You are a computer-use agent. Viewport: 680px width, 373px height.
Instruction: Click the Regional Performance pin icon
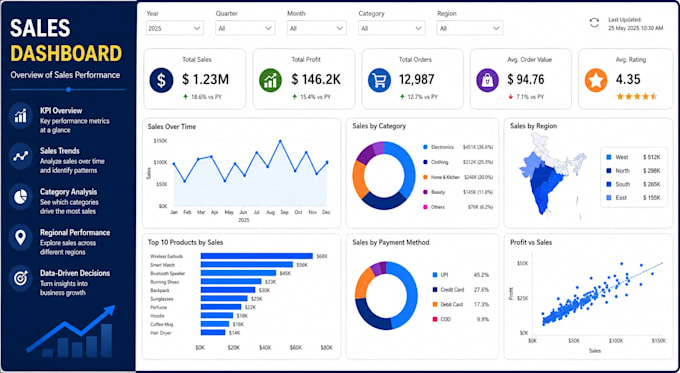(x=20, y=238)
